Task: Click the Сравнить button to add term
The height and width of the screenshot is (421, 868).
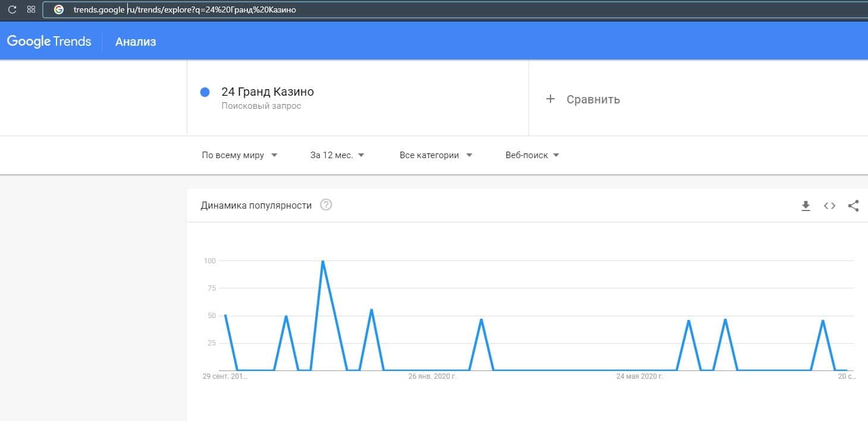Action: click(x=593, y=99)
